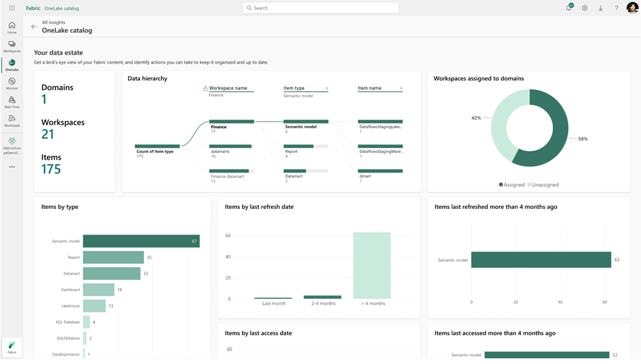Open the help question mark
This screenshot has width=641, height=364.
point(617,8)
